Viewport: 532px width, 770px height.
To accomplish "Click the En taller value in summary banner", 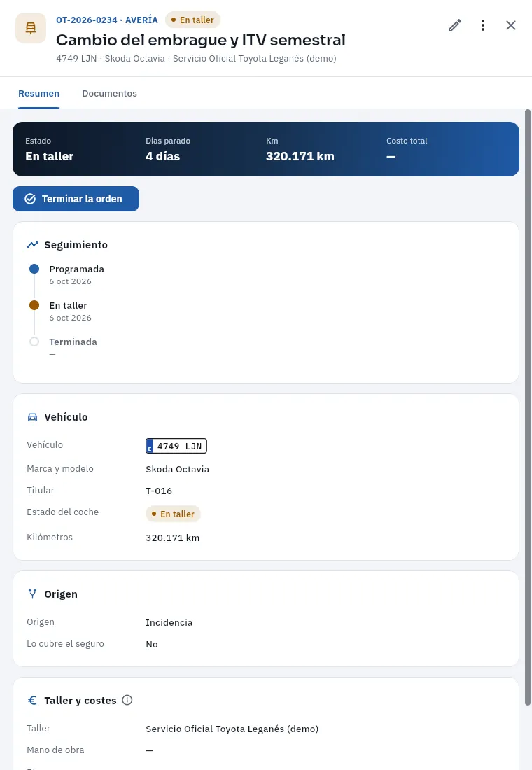I will 50,157.
